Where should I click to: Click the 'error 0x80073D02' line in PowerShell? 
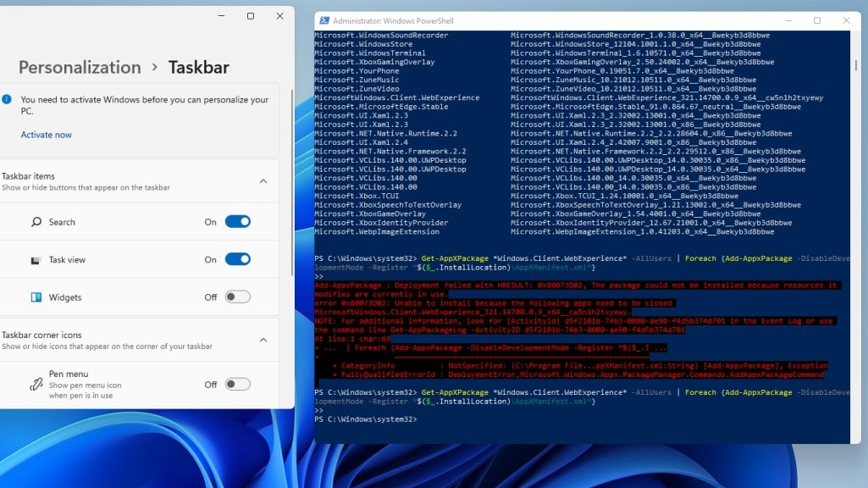[493, 303]
